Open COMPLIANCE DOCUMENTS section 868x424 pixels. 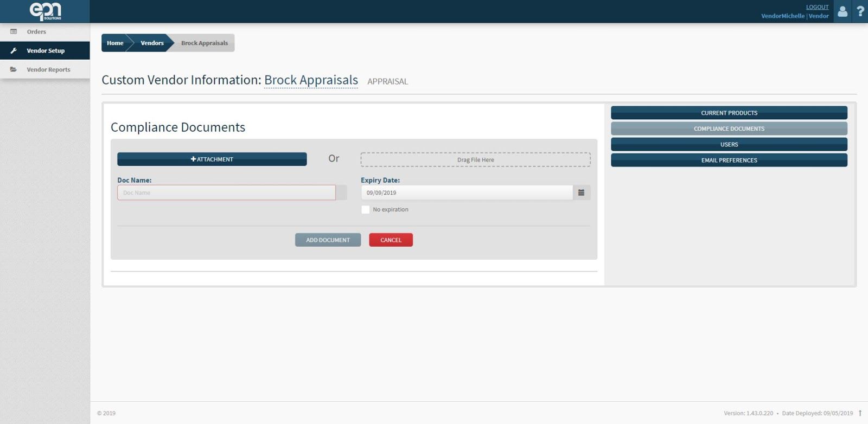(x=729, y=129)
